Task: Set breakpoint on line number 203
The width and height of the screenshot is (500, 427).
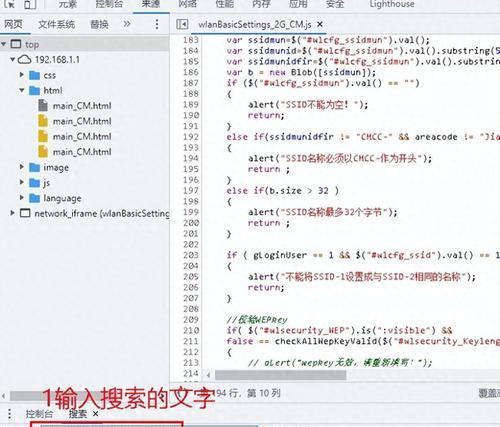Action: (191, 255)
